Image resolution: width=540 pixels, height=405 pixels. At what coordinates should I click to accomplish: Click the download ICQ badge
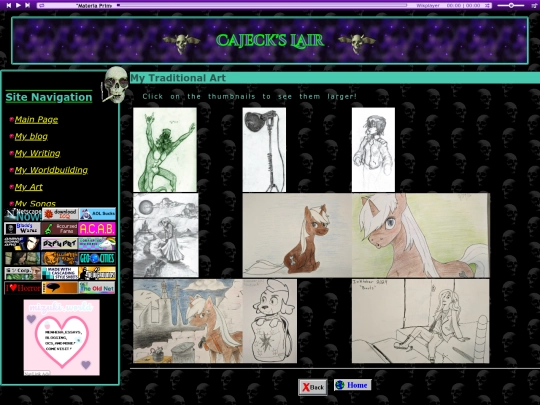tap(60, 214)
